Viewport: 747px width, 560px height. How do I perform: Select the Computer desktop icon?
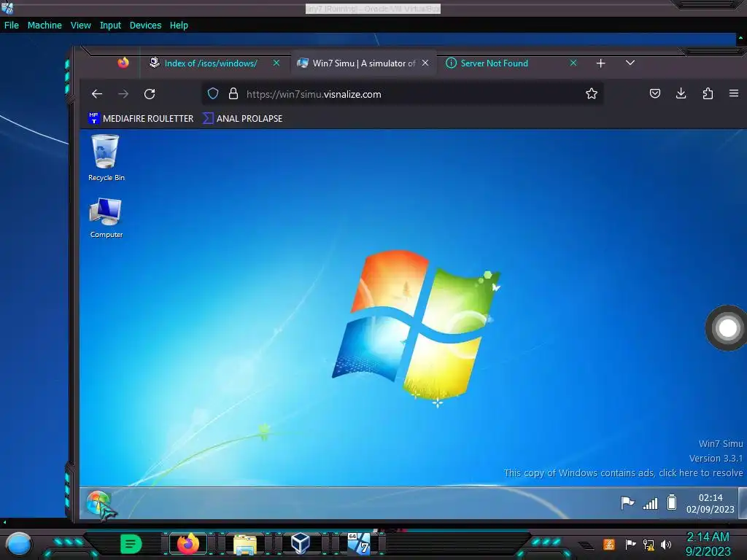point(107,218)
